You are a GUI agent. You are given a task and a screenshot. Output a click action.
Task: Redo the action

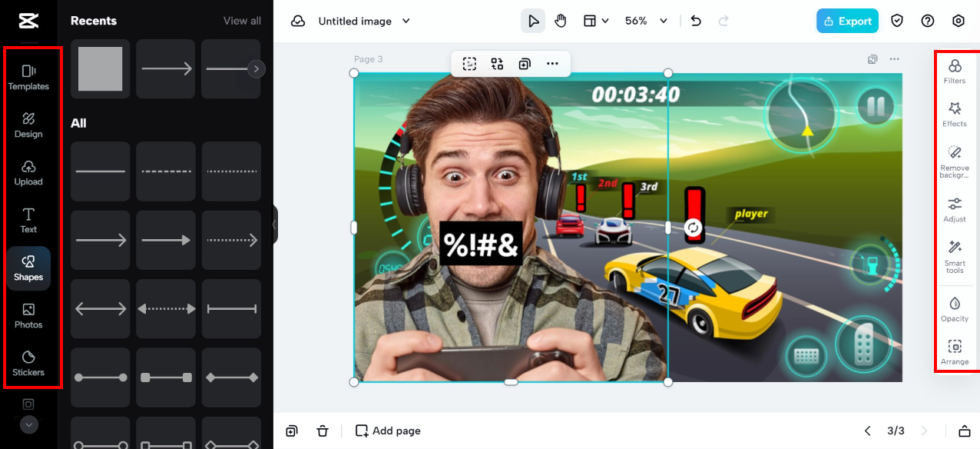723,22
